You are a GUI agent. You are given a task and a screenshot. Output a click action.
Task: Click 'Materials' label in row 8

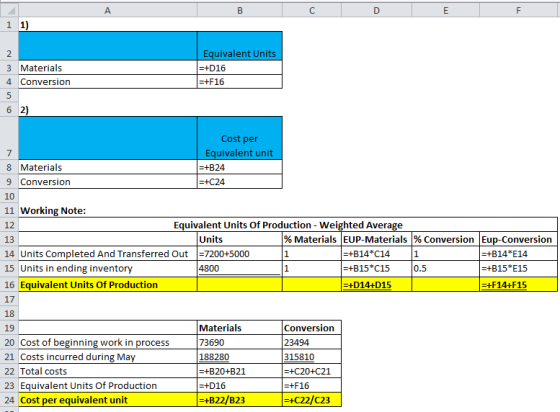click(x=108, y=167)
